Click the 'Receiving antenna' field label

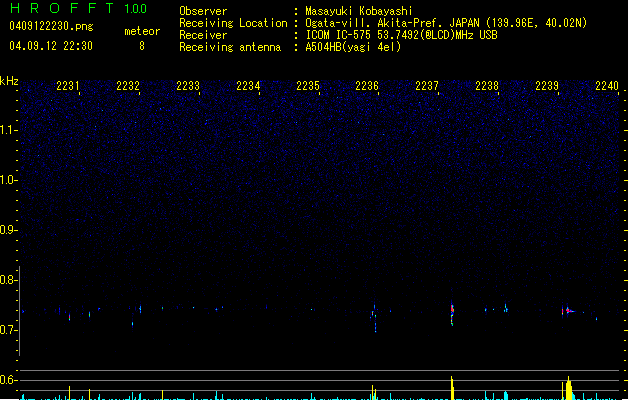click(230, 47)
